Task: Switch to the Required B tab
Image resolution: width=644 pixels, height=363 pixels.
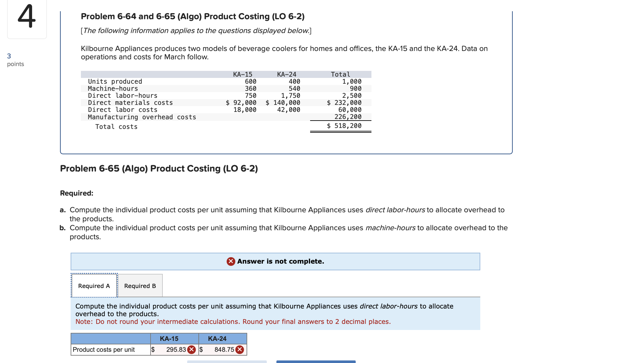Action: [x=140, y=285]
